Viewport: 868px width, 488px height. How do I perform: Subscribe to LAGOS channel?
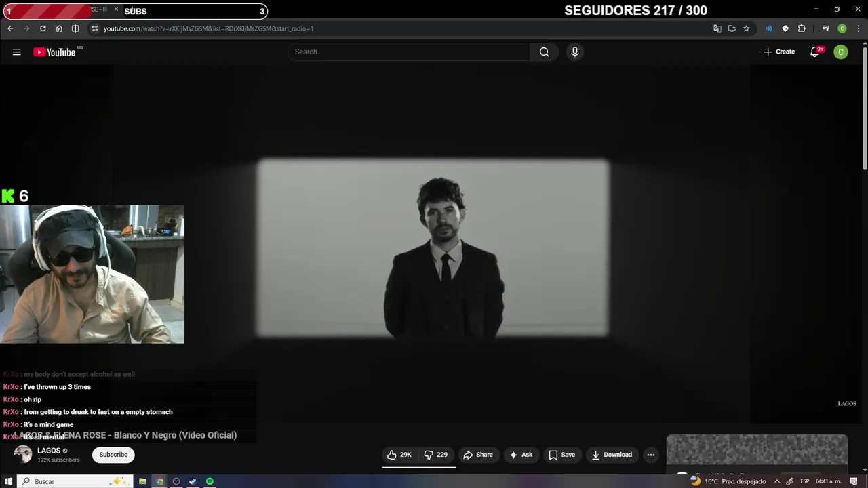[113, 455]
